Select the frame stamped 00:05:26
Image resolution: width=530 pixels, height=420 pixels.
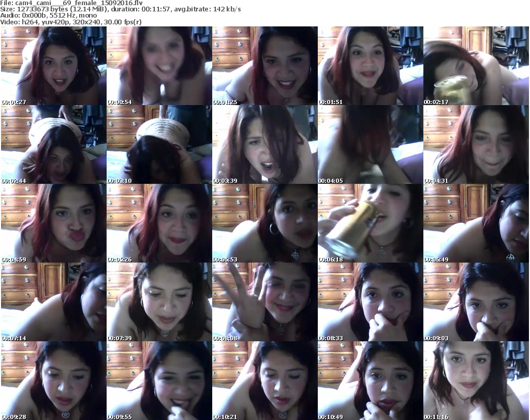[159, 223]
